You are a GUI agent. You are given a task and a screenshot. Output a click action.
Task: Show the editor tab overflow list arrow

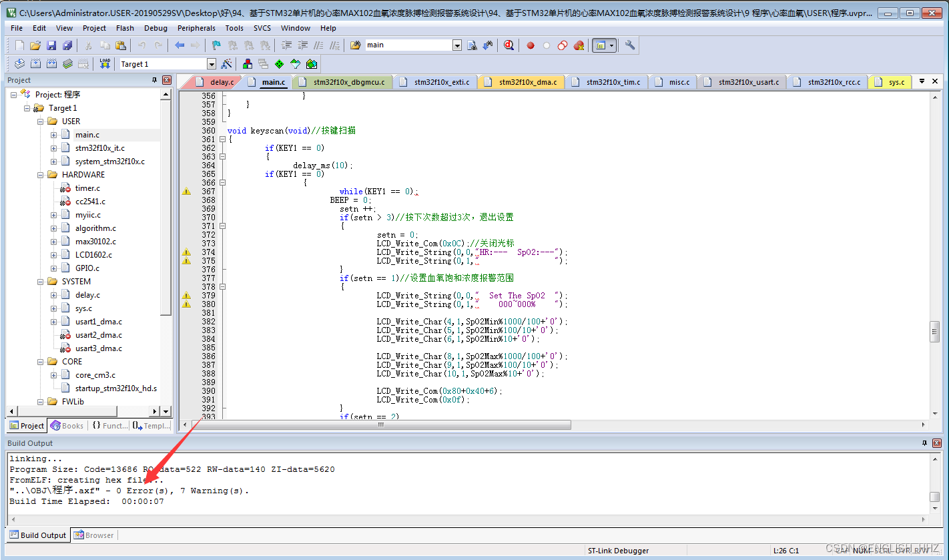click(922, 81)
